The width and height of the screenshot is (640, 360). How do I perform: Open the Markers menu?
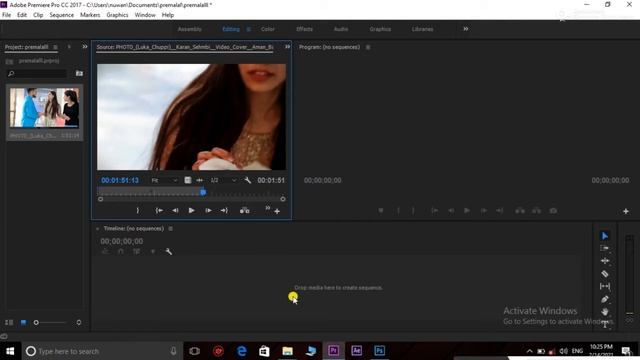(x=90, y=15)
